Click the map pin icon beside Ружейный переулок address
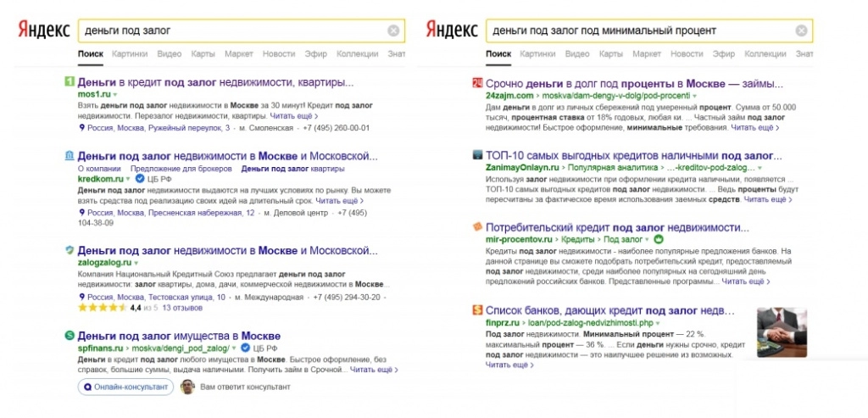The width and height of the screenshot is (868, 418). pyautogui.click(x=81, y=128)
